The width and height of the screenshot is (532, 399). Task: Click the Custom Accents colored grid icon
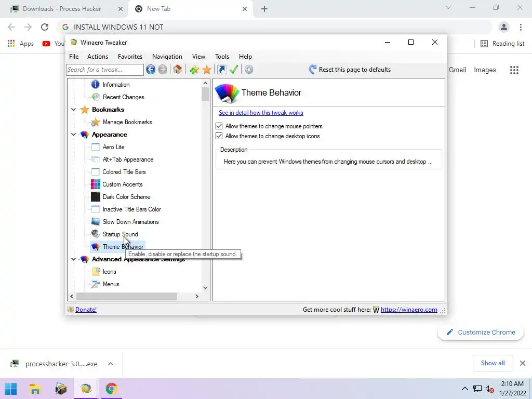tap(96, 184)
